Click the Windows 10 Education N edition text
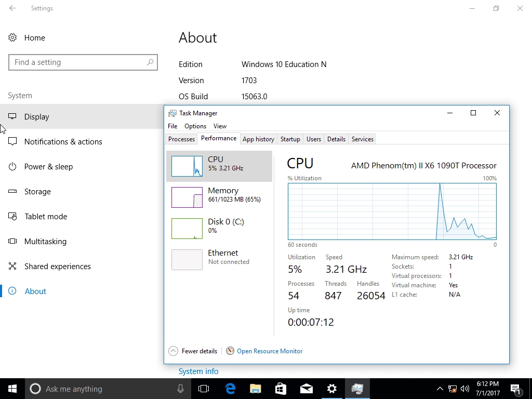This screenshot has height=399, width=532. pyautogui.click(x=284, y=64)
